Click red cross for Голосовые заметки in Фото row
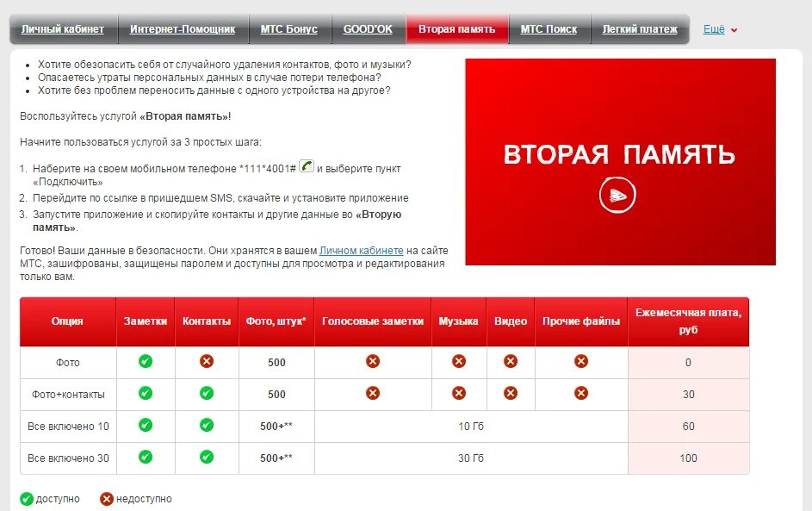Screen dimensions: 812x511 373,361
